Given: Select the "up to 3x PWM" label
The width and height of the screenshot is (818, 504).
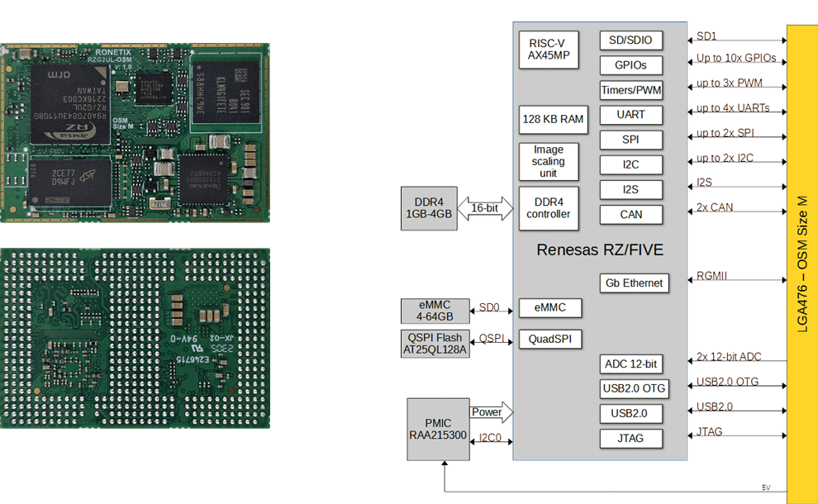Looking at the screenshot, I should pyautogui.click(x=730, y=83).
